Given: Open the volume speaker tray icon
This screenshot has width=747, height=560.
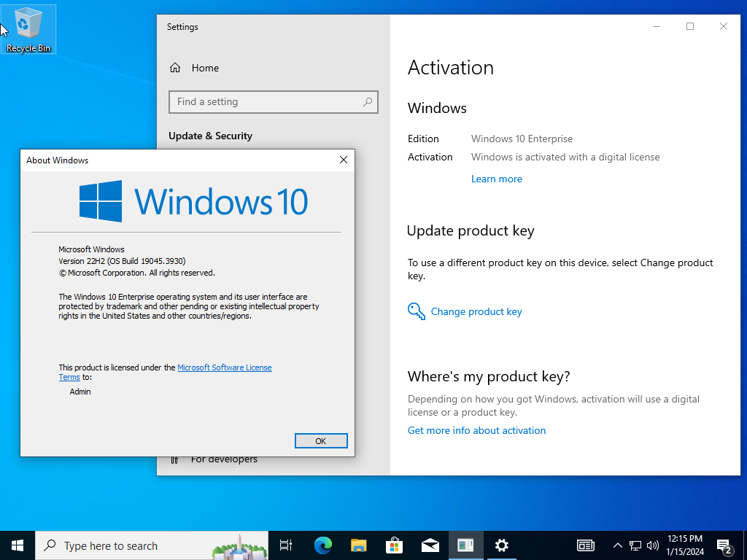Looking at the screenshot, I should pos(653,545).
